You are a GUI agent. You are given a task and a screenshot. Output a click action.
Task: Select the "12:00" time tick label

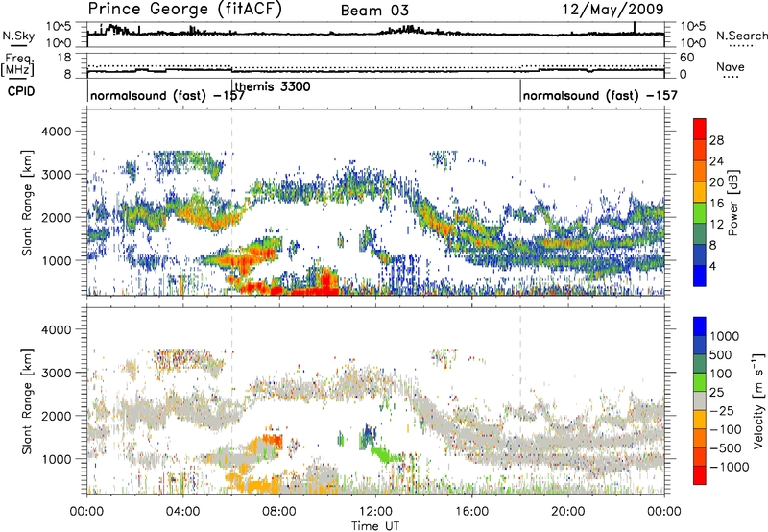click(x=375, y=512)
